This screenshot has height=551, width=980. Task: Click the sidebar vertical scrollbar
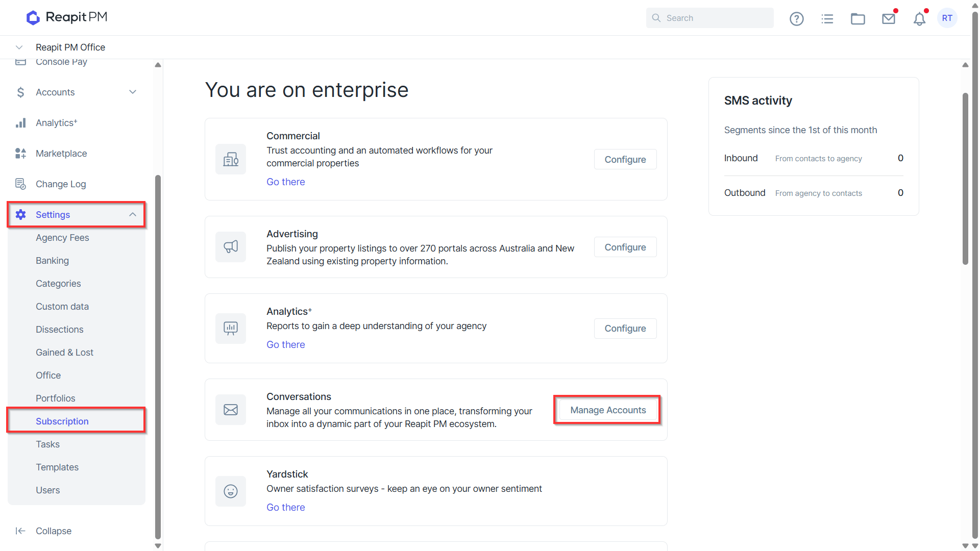[x=158, y=357]
